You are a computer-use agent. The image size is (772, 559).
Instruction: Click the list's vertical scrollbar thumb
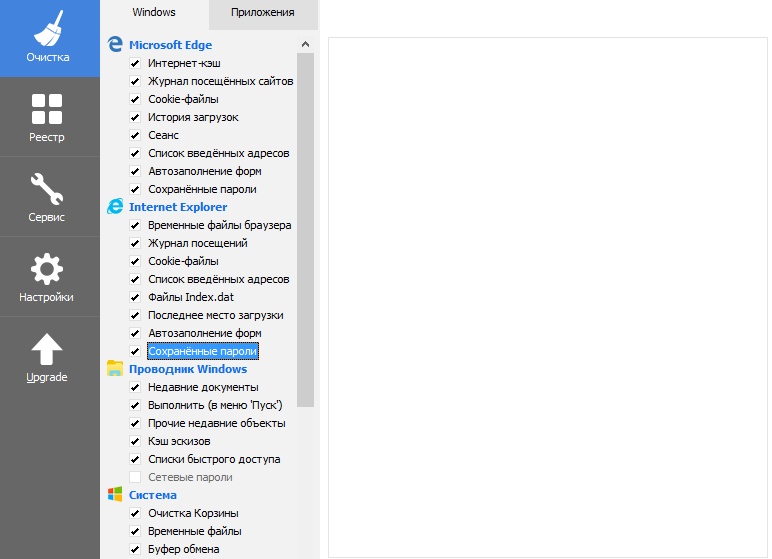click(x=305, y=230)
